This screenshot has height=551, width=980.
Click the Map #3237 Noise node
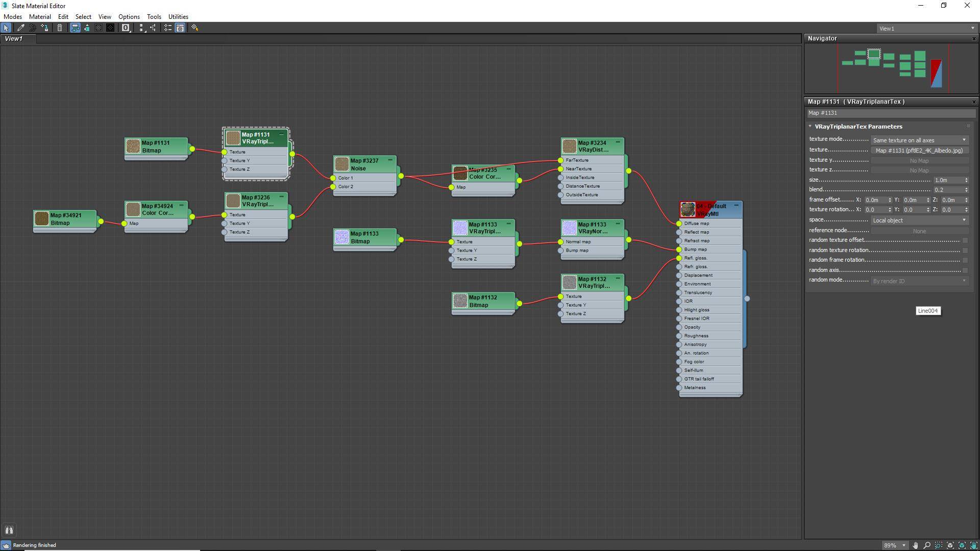click(x=364, y=164)
